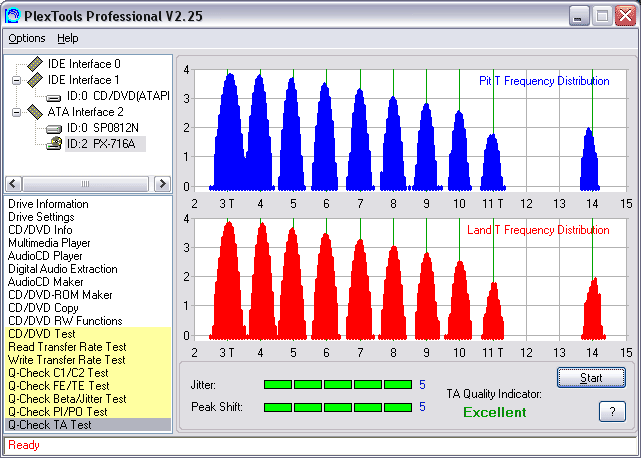
Task: Collapse the IDE Interface 1 node
Action: [x=16, y=80]
